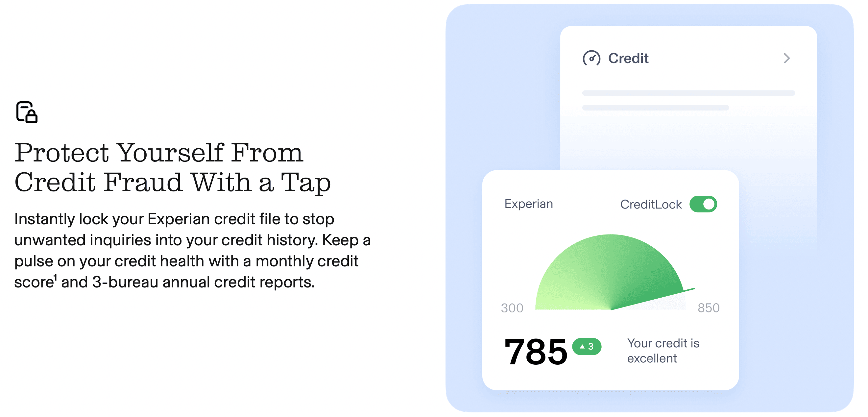Screen dimensions: 868x417
Task: Click the CreditLock label text
Action: [651, 204]
